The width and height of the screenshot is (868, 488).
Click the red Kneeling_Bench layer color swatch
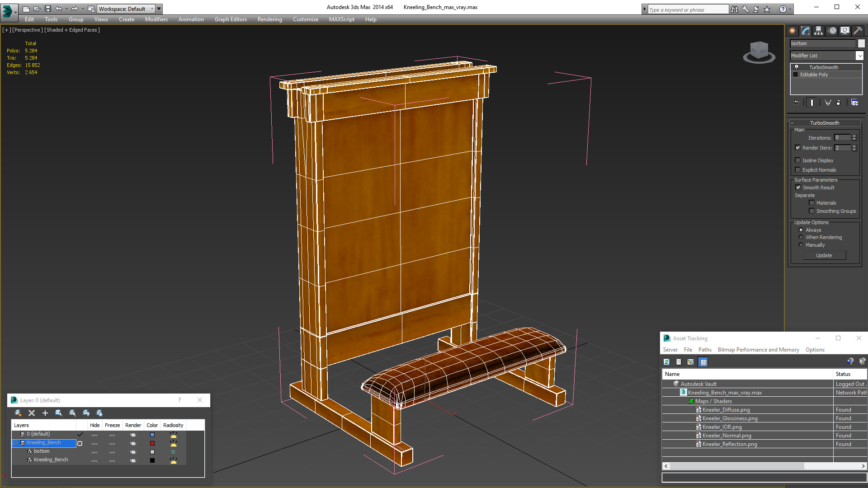pos(152,443)
